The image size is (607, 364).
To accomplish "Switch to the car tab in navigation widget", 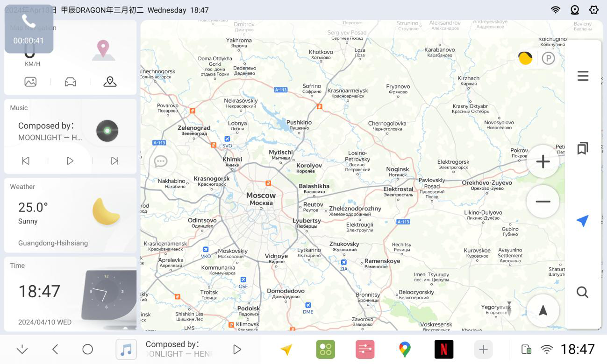I will tap(70, 82).
